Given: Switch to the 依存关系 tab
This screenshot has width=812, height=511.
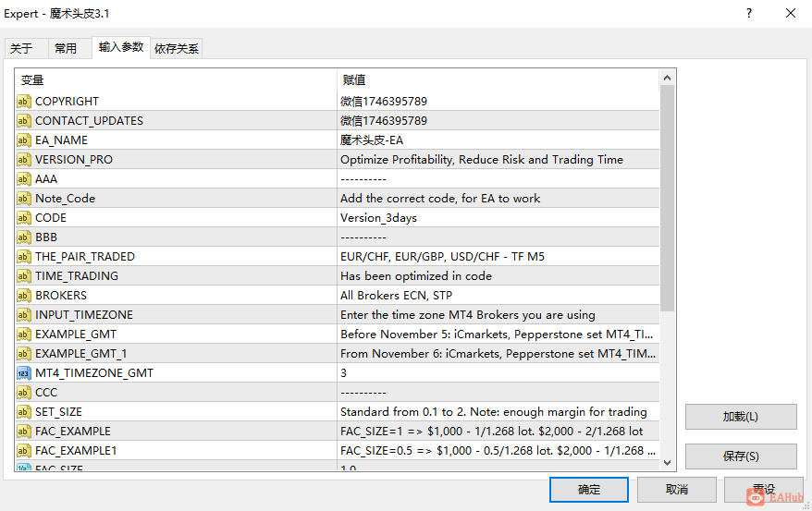Looking at the screenshot, I should pos(177,49).
